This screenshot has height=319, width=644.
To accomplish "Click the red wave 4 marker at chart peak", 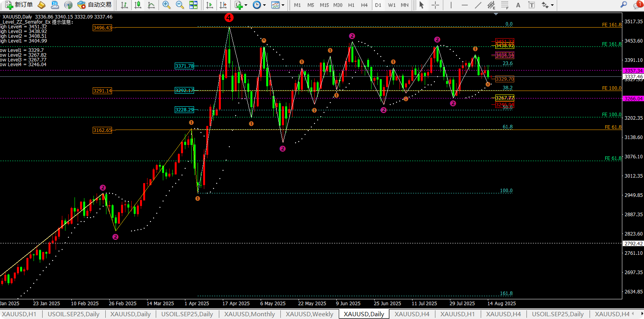I will tap(229, 18).
